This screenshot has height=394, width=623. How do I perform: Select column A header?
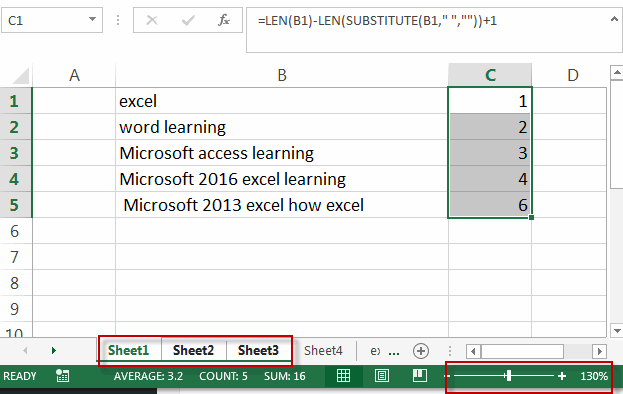pos(74,75)
